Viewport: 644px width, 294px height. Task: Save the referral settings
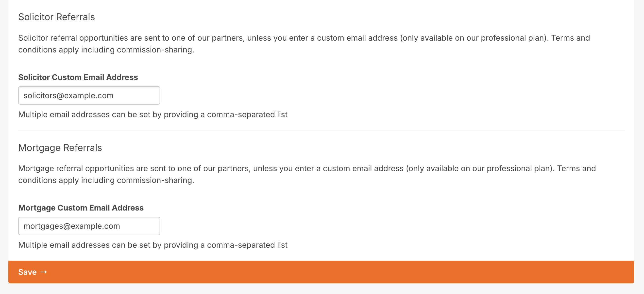321,272
